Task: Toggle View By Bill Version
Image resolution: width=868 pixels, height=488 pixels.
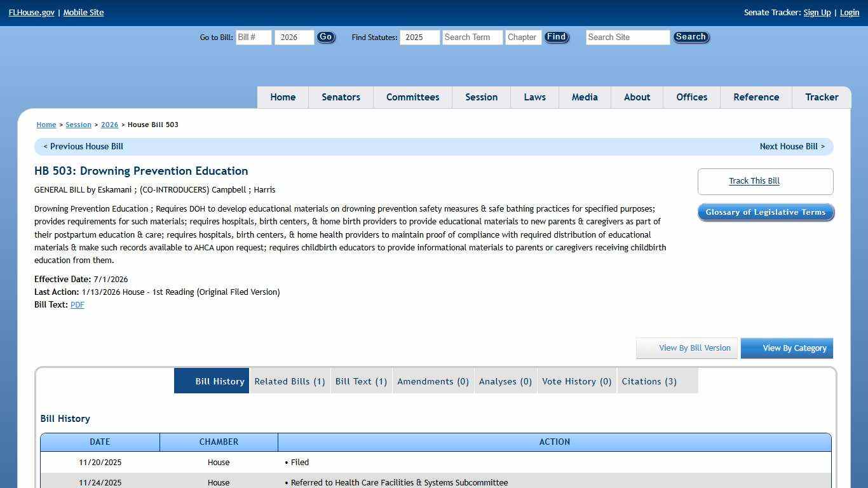Action: (687, 348)
